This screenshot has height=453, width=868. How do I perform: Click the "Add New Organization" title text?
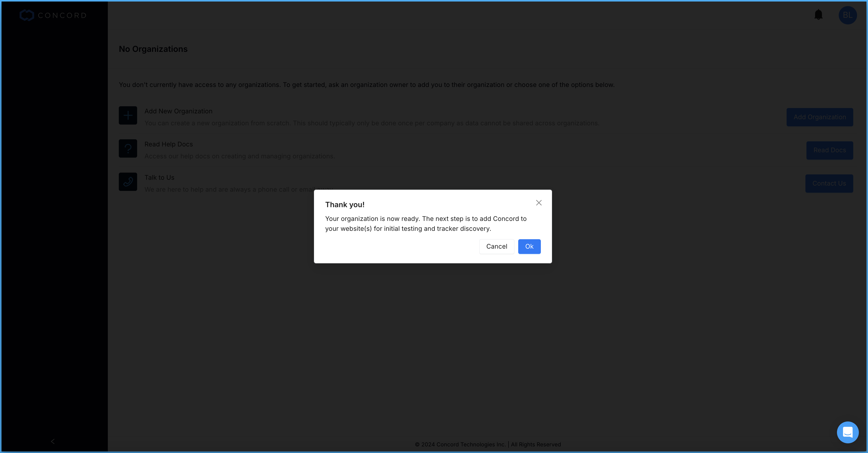tap(178, 111)
